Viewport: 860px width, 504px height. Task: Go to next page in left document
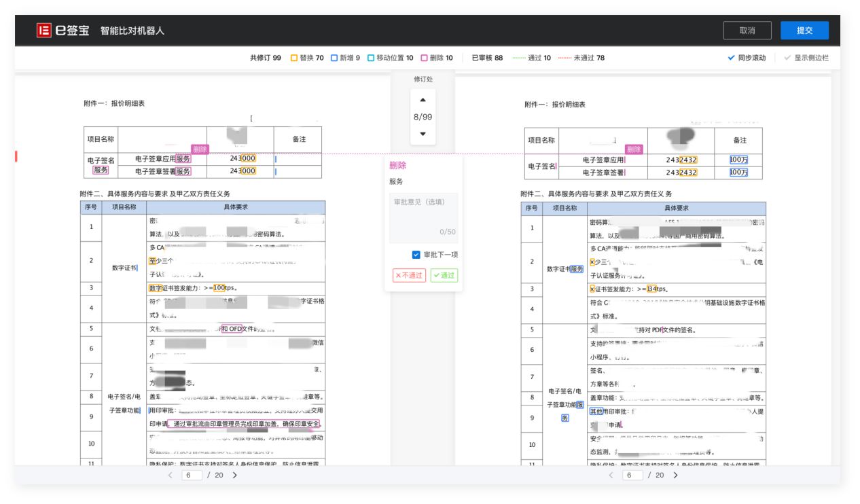(235, 475)
